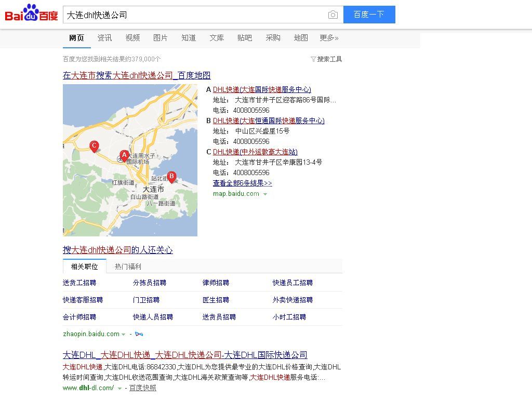This screenshot has height=399, width=532.
Task: Click address 大连市甘井子区迎客路86号国际
Action: click(286, 100)
